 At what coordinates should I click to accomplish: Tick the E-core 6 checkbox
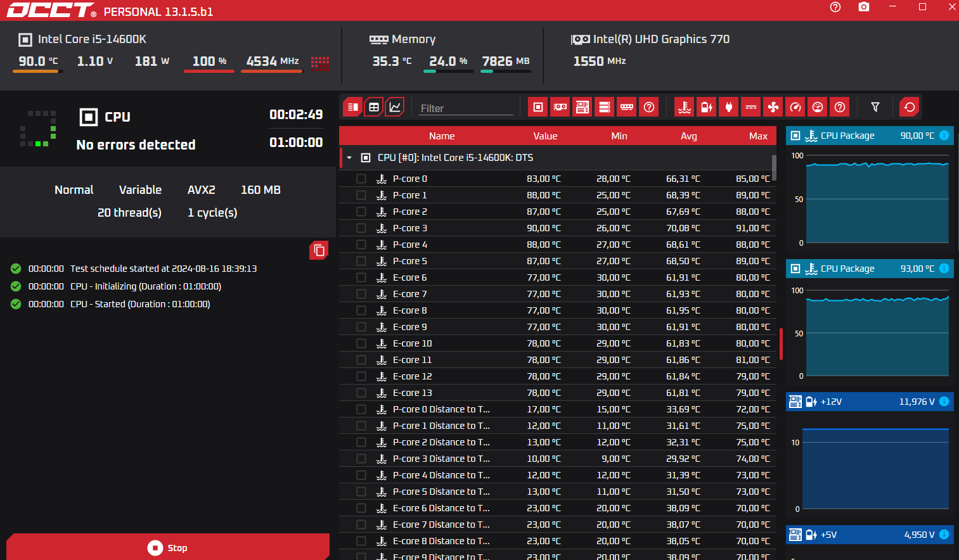pos(361,277)
